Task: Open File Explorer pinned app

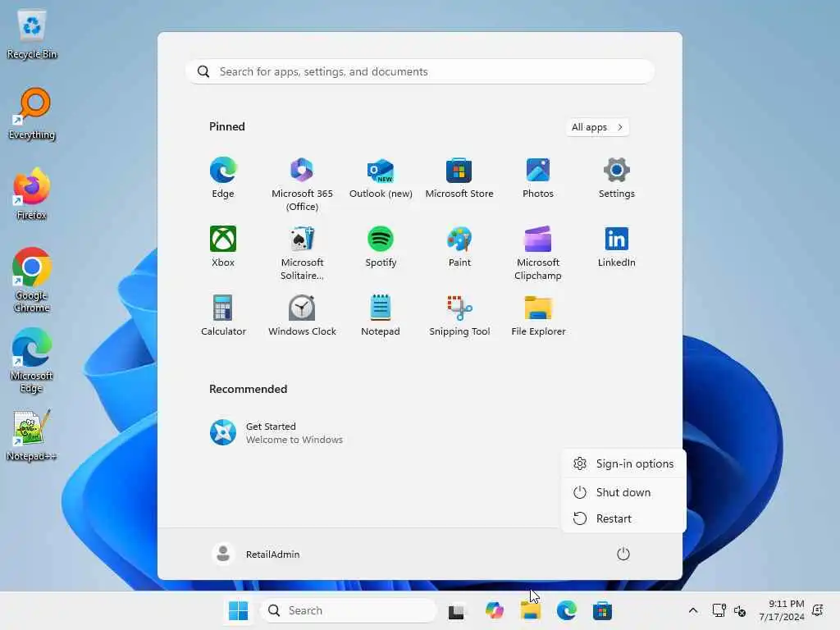Action: tap(538, 316)
